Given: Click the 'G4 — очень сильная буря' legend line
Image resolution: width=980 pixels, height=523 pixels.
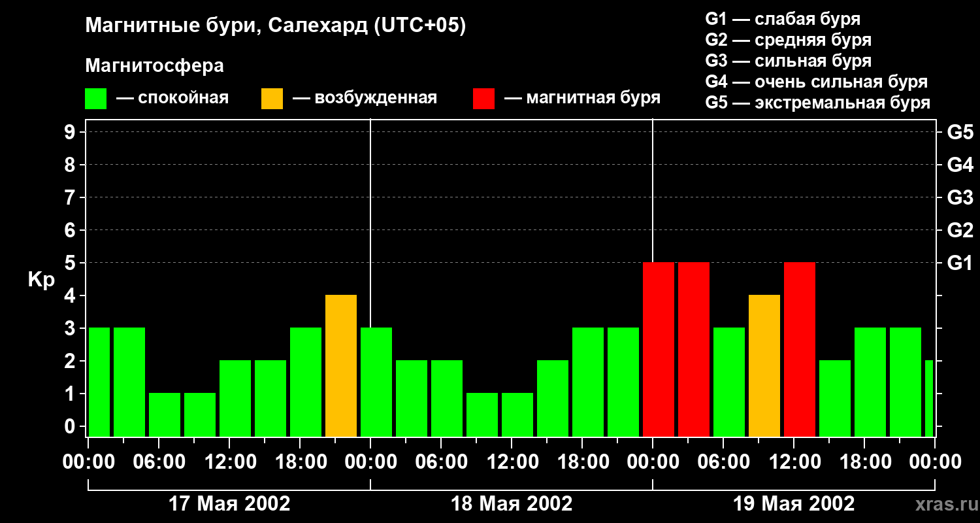Looking at the screenshot, I should (816, 82).
